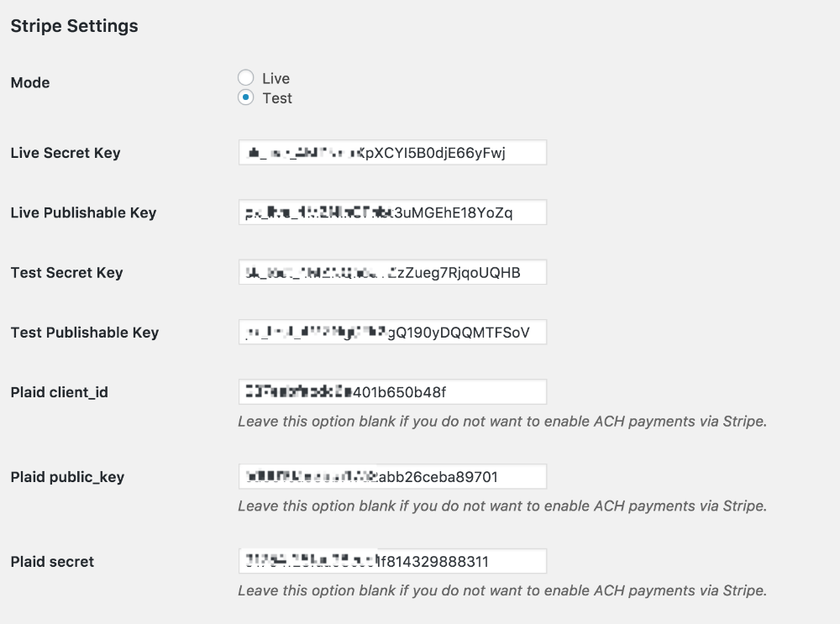Click the help text under Plaid client_id
The height and width of the screenshot is (624, 840).
502,422
